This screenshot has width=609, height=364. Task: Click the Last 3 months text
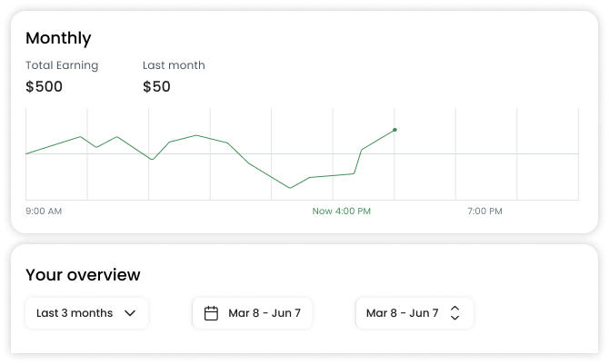pyautogui.click(x=75, y=313)
